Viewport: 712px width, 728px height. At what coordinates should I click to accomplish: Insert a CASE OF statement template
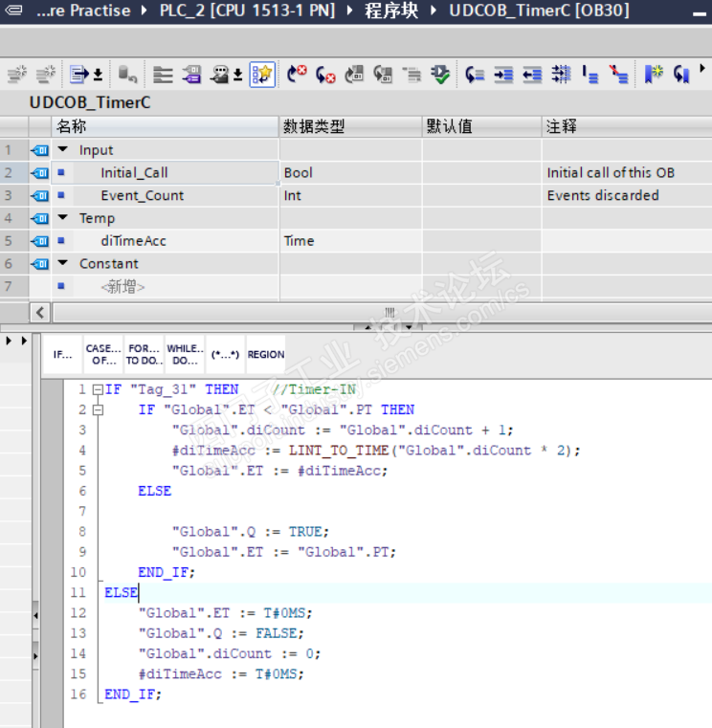pyautogui.click(x=102, y=355)
